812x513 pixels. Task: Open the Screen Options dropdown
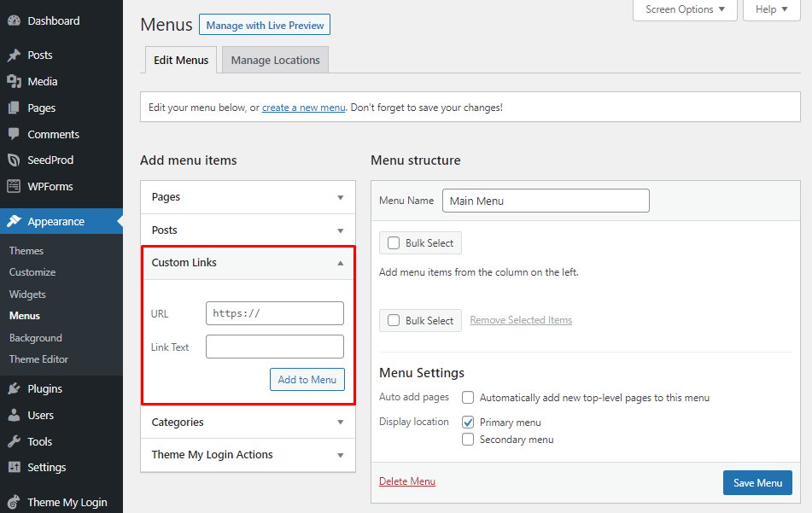point(684,9)
